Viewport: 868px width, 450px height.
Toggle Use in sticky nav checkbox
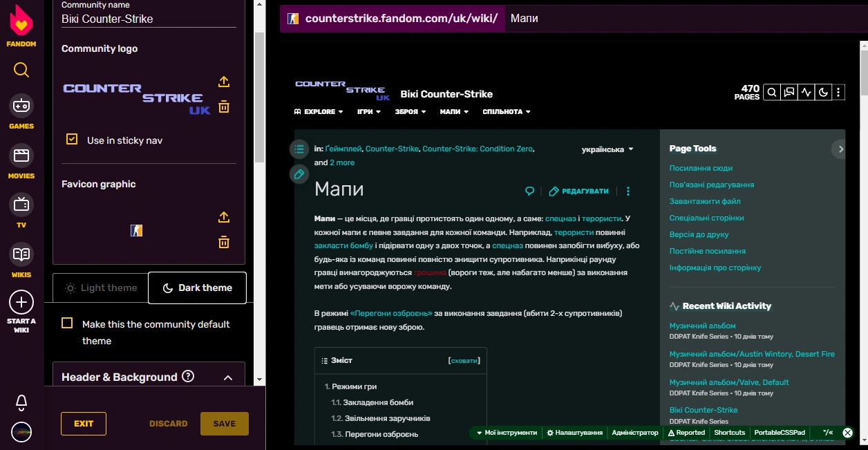pos(72,139)
